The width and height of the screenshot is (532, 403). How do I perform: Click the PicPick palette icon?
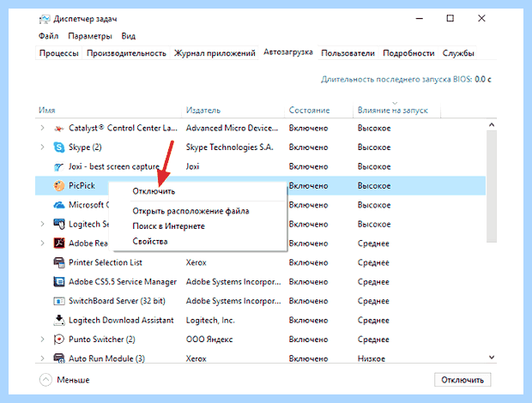coord(59,186)
